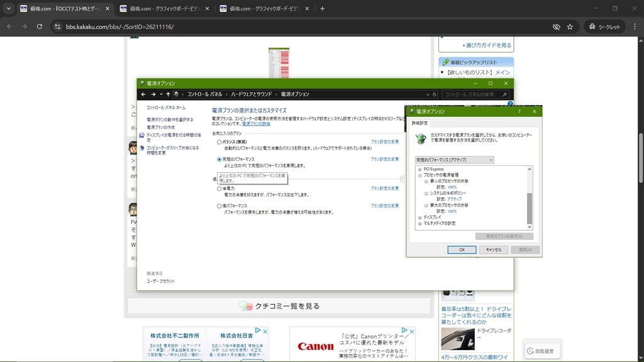644x362 pixels.
Task: Click the クチコミ一覧を見る button
Action: [279, 306]
